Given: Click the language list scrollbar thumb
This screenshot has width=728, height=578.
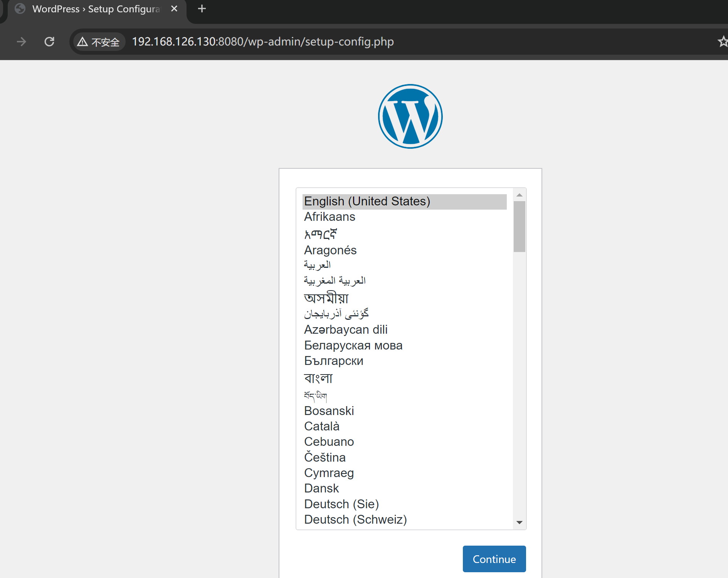Looking at the screenshot, I should [519, 226].
